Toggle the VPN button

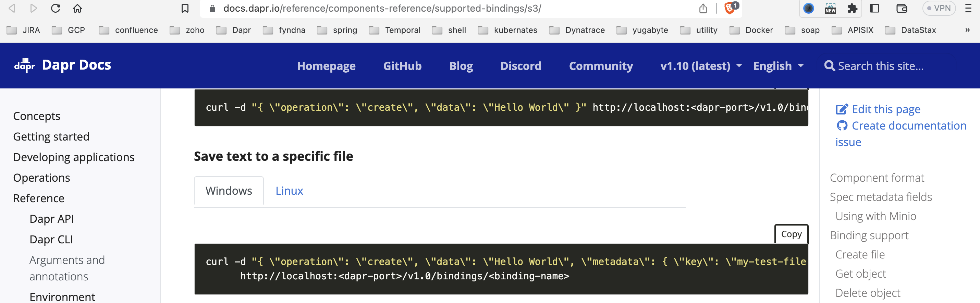click(939, 8)
